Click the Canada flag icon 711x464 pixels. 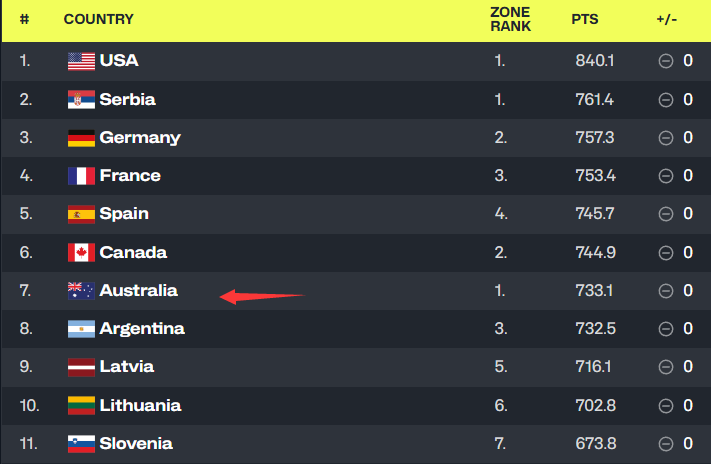[x=81, y=253]
